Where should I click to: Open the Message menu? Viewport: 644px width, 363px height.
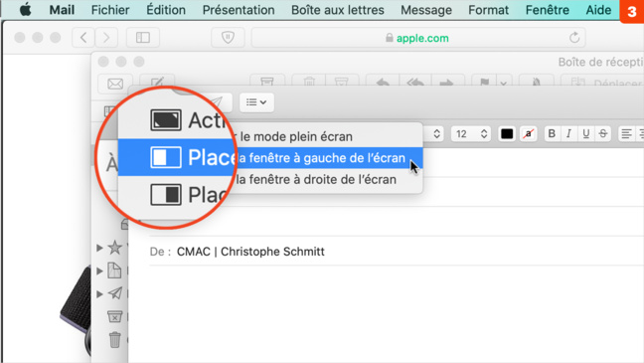pos(426,10)
